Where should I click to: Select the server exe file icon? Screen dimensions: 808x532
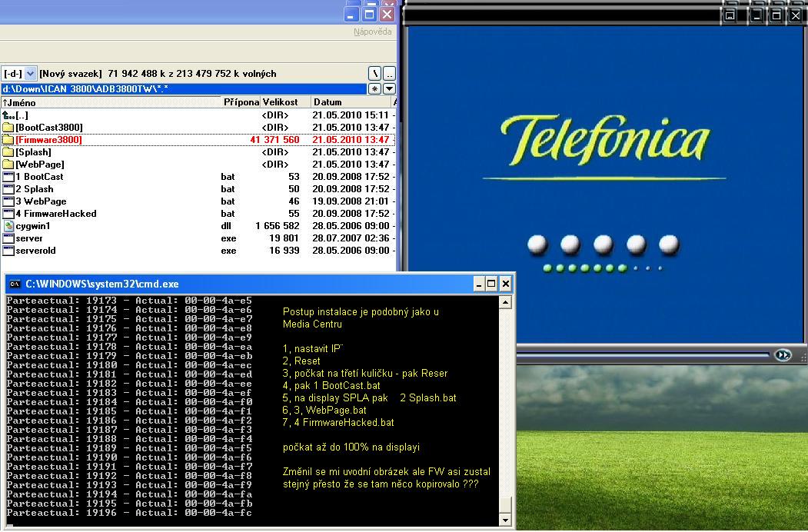click(8, 238)
